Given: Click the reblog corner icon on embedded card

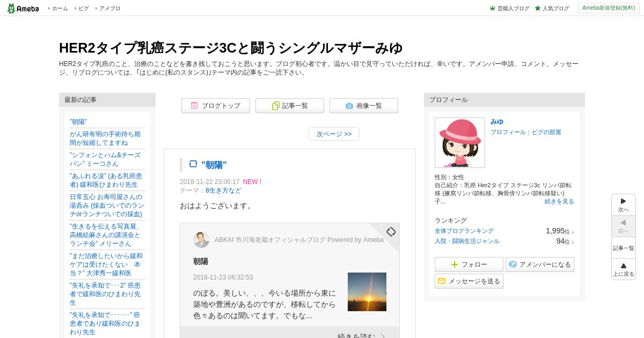Looking at the screenshot, I should click(x=391, y=232).
